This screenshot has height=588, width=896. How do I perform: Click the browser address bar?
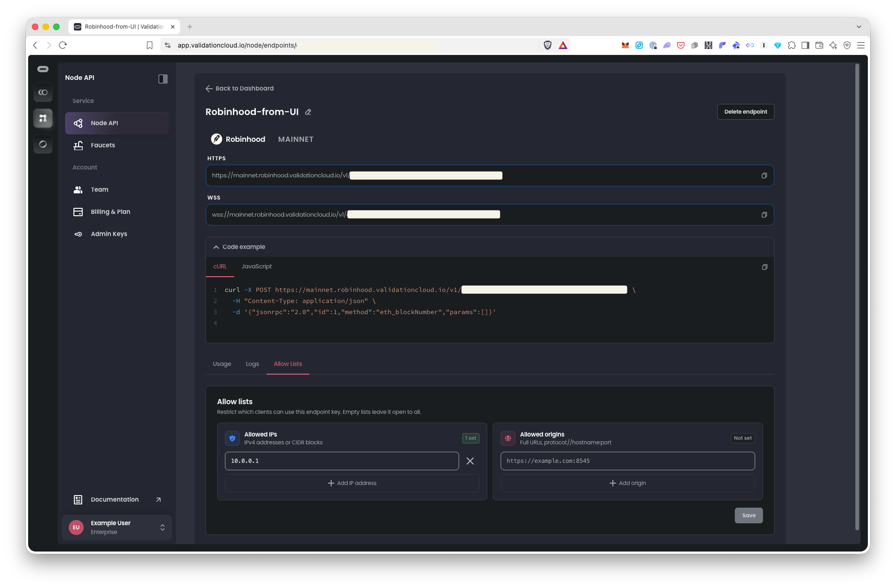[351, 45]
